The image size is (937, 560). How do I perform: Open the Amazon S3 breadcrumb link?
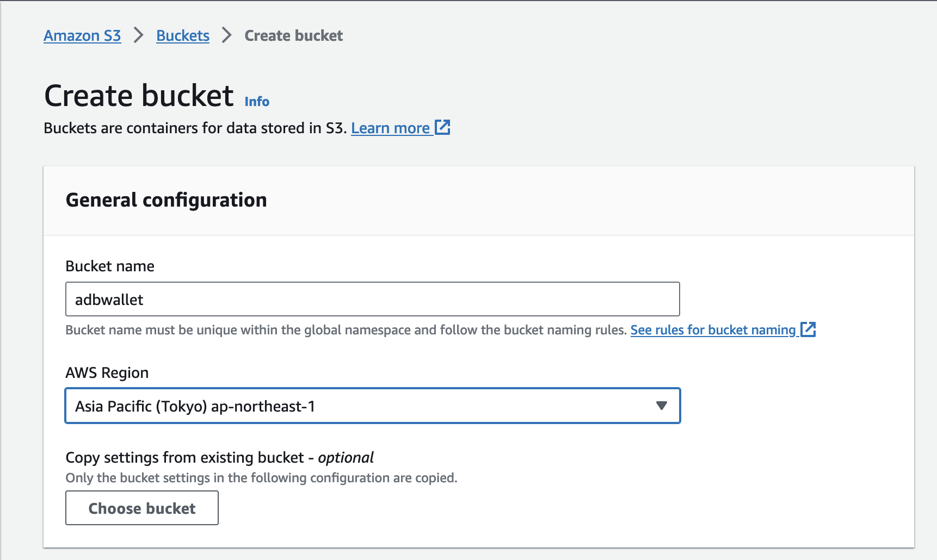[82, 36]
